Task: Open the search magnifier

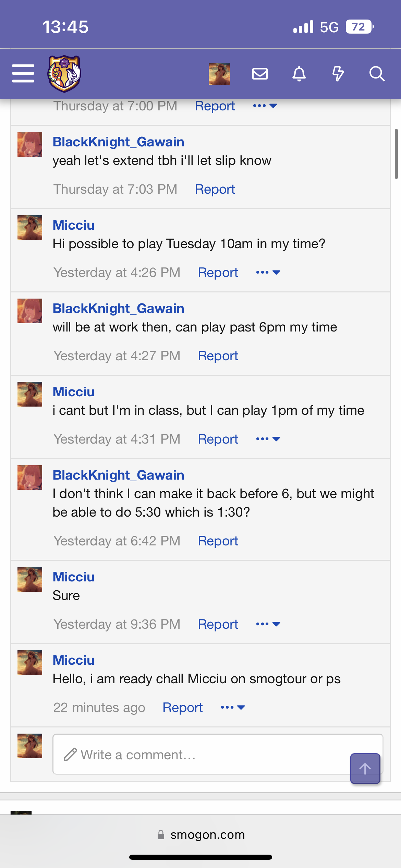Action: coord(377,74)
